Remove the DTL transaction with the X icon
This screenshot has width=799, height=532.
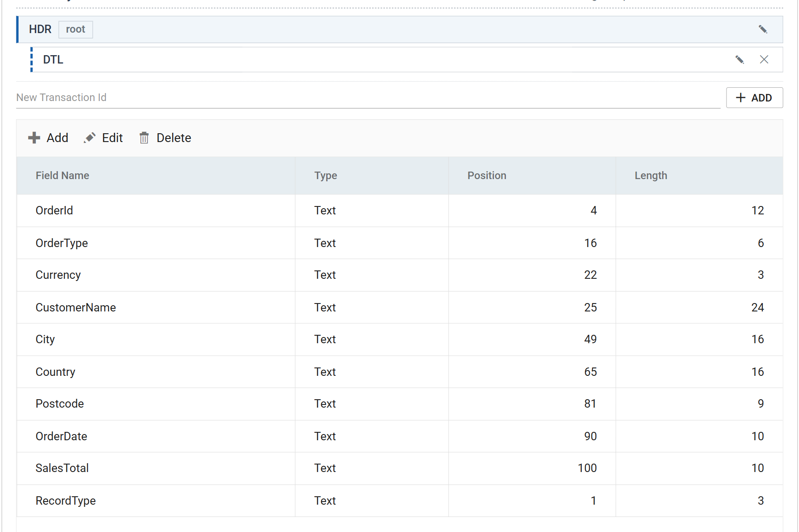[x=764, y=60]
